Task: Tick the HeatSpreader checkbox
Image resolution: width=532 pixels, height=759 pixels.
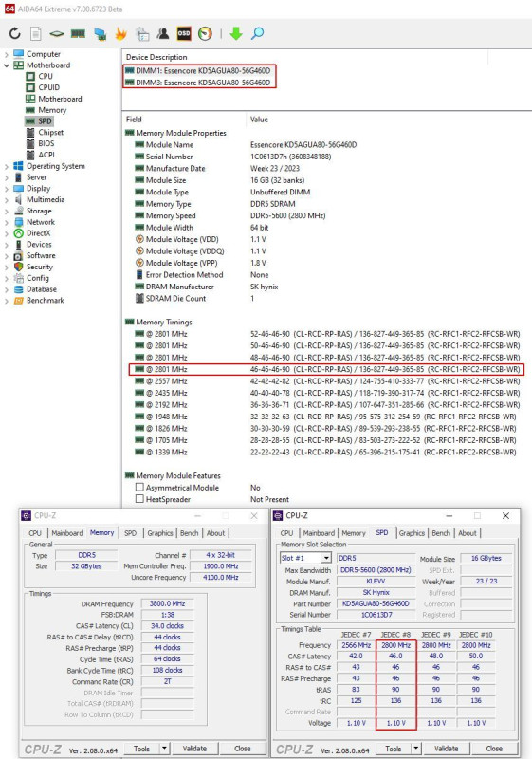Action: (139, 499)
